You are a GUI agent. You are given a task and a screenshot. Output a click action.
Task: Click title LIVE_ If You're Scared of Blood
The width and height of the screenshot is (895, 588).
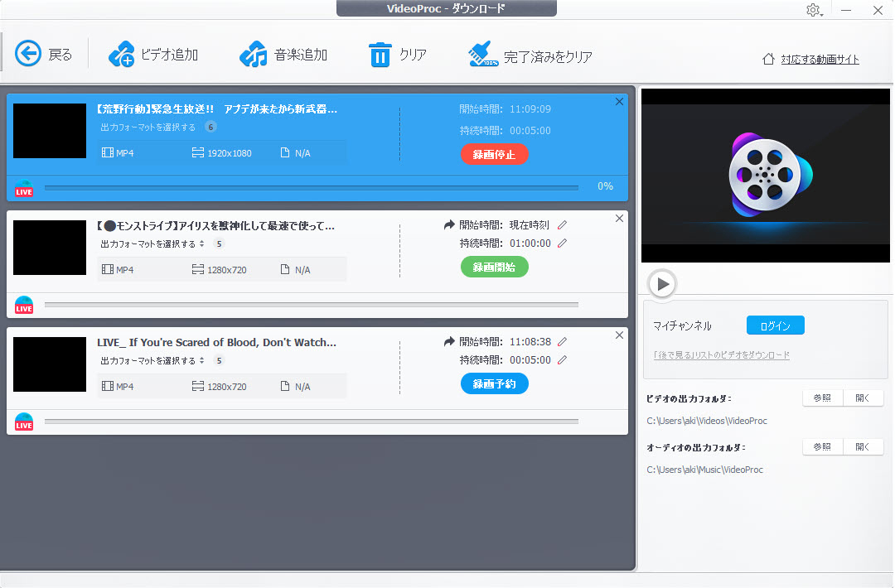click(x=216, y=342)
